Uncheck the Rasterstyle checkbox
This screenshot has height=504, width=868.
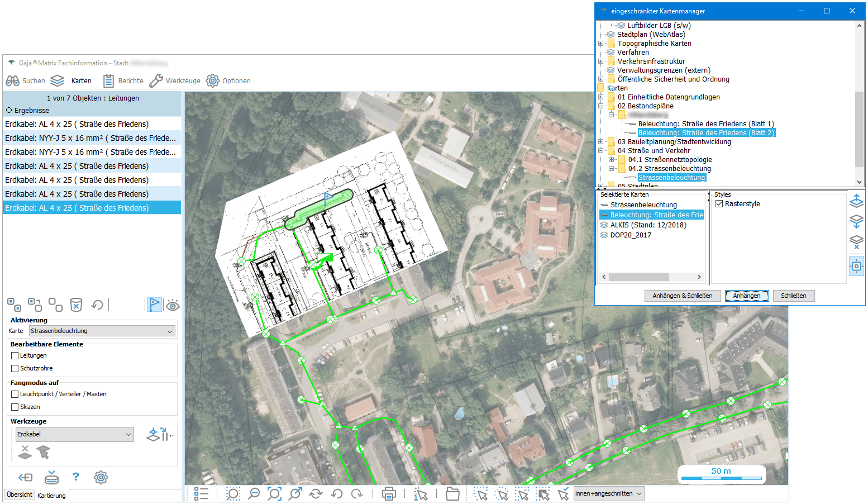[719, 204]
